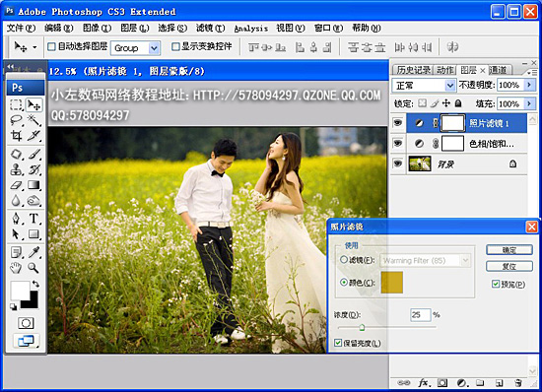Screen dimensions: 542x392
Task: Enable 自动选择图层 checkbox
Action: click(x=51, y=46)
